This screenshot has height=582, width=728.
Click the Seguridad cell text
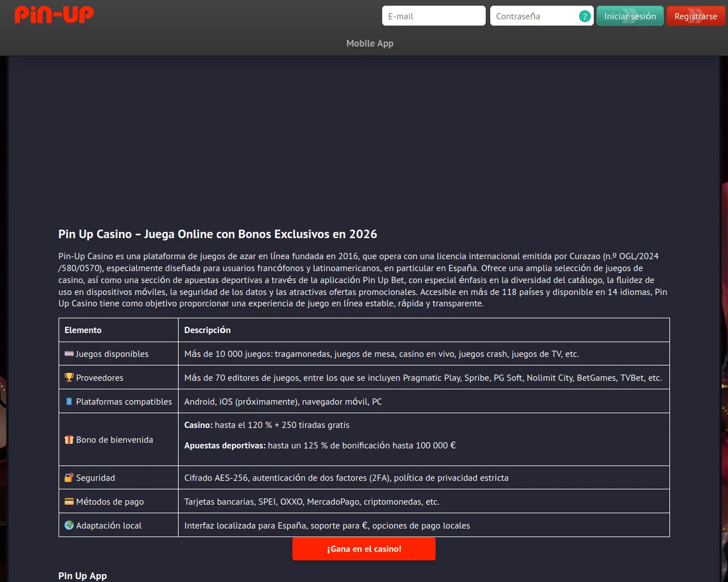pos(96,478)
